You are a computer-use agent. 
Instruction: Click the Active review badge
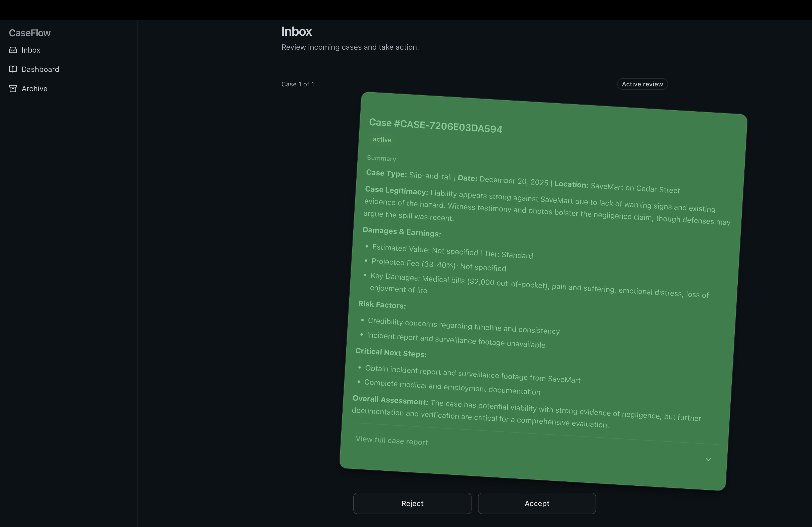(x=642, y=84)
